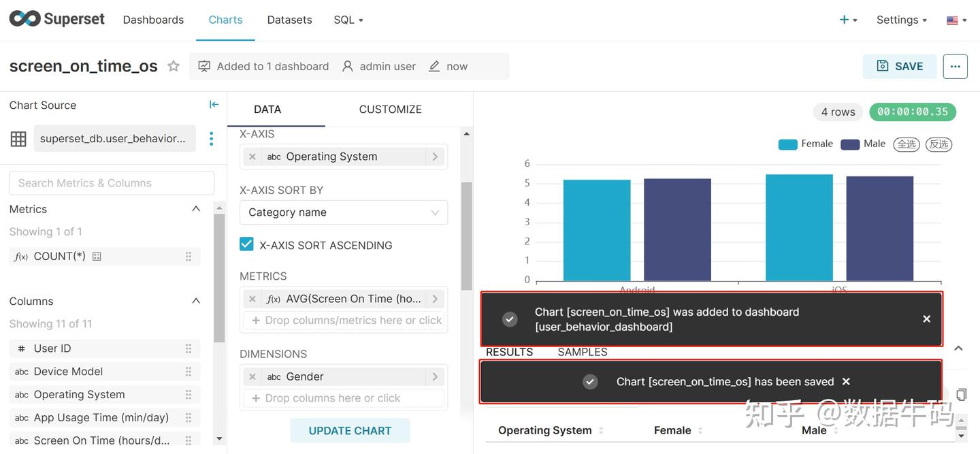The image size is (980, 454).
Task: Toggle the X-Axis Sort Ascending checkbox
Action: pyautogui.click(x=247, y=244)
